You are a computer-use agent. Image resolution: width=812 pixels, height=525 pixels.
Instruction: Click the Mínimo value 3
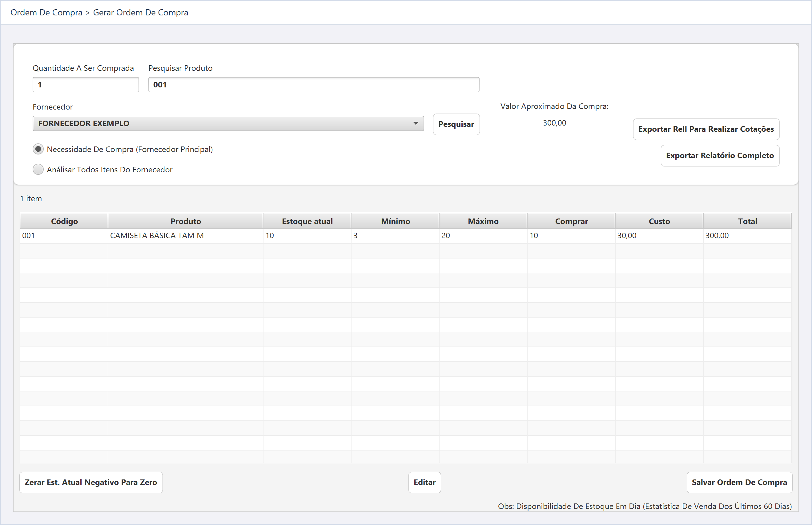click(x=396, y=235)
